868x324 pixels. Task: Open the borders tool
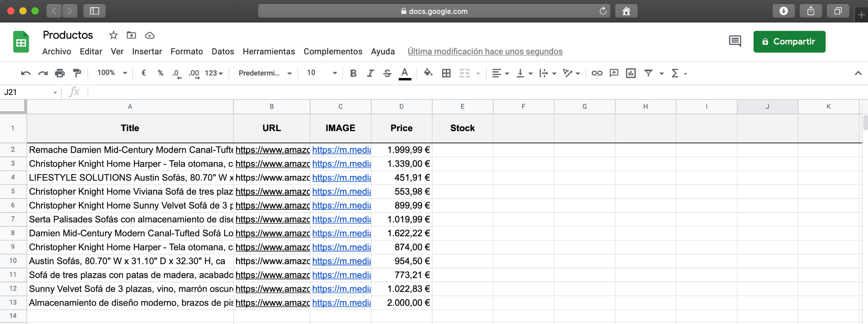point(446,73)
